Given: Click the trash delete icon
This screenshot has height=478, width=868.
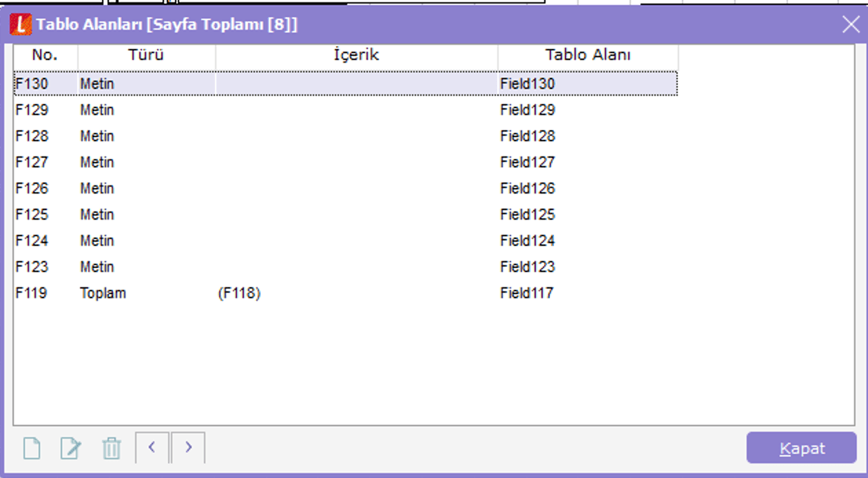Looking at the screenshot, I should [111, 449].
